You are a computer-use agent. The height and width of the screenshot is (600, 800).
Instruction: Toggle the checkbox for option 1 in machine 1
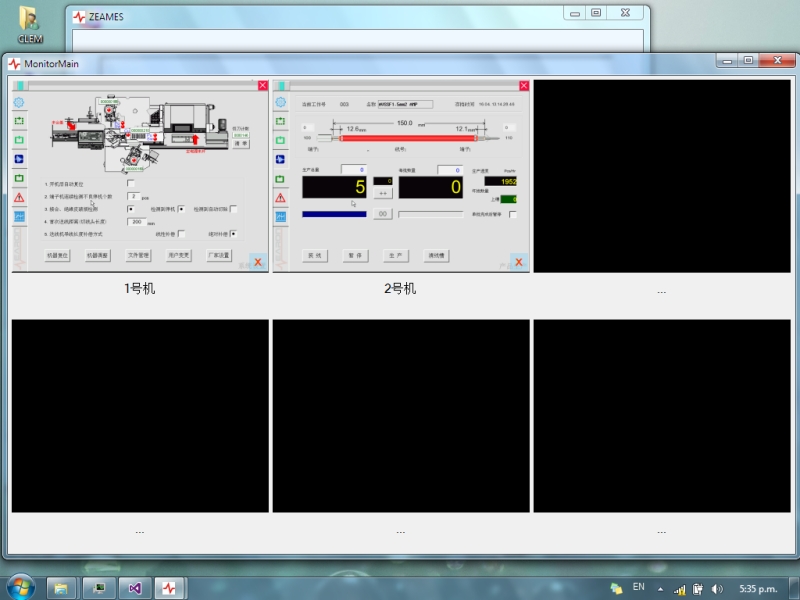(x=132, y=184)
